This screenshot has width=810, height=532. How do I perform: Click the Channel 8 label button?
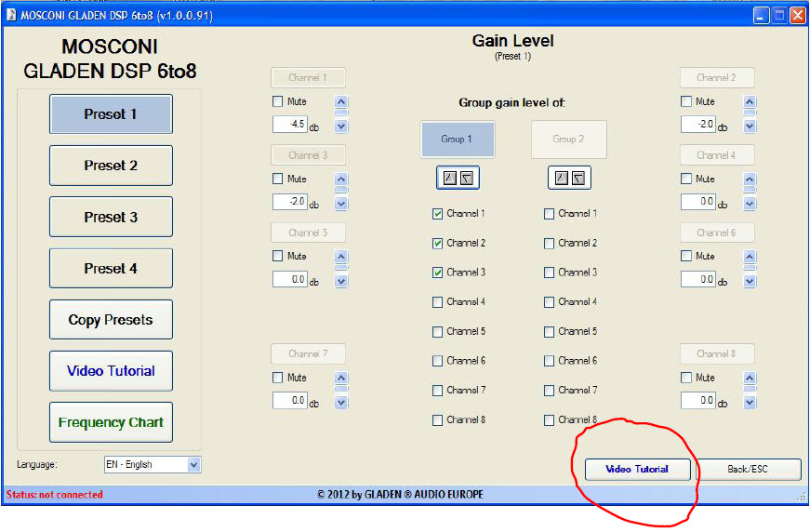(x=717, y=354)
